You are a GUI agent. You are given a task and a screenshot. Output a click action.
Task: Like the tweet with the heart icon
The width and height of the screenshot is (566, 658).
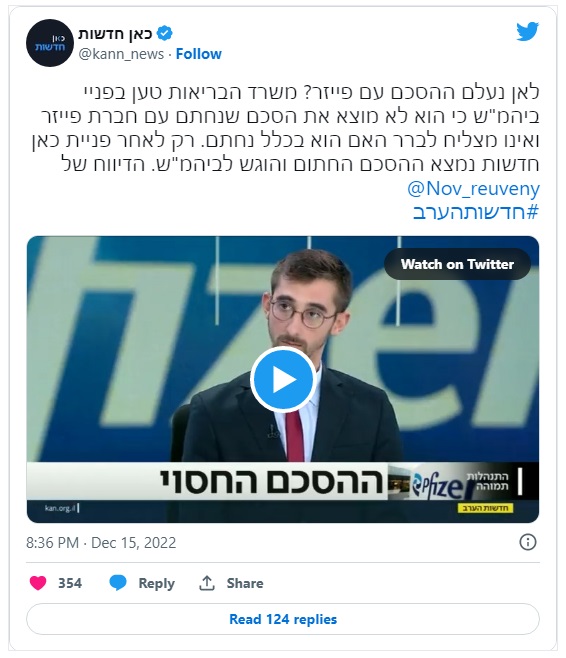click(x=38, y=583)
